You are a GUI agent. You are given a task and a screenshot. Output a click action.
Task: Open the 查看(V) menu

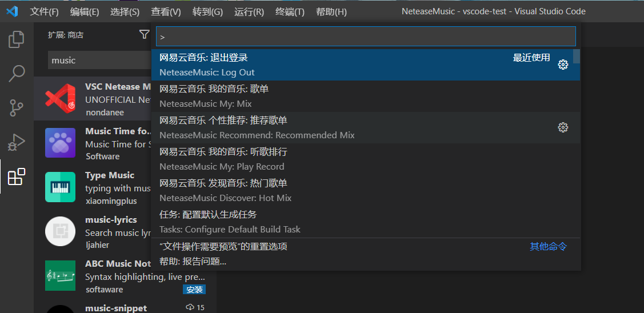pyautogui.click(x=166, y=12)
